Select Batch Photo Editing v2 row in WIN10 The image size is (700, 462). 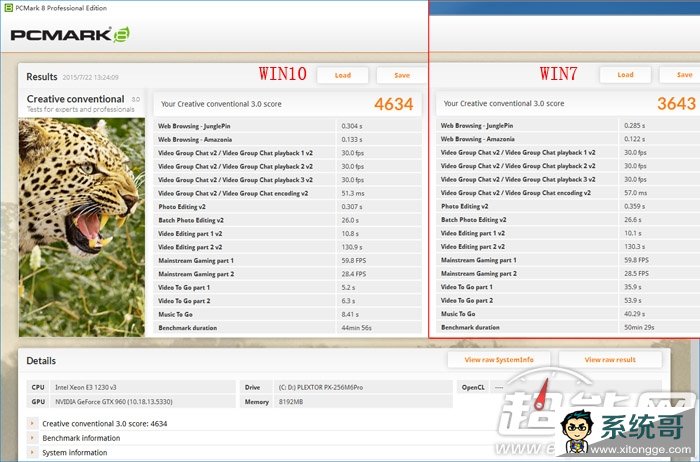(x=288, y=220)
